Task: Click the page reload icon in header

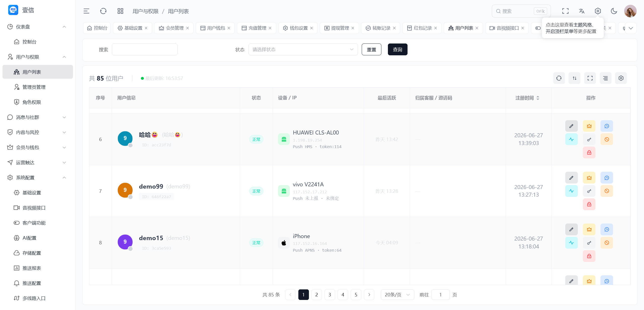Action: tap(103, 11)
